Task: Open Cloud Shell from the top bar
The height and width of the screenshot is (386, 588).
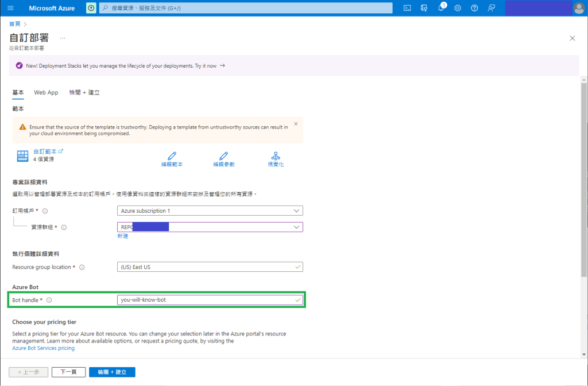Action: tap(407, 8)
